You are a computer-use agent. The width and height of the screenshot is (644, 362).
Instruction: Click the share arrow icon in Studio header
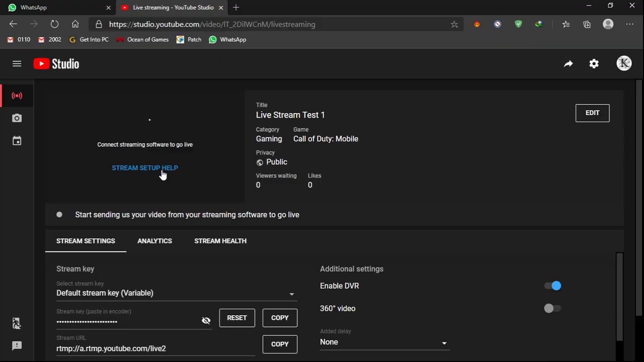[x=568, y=64]
